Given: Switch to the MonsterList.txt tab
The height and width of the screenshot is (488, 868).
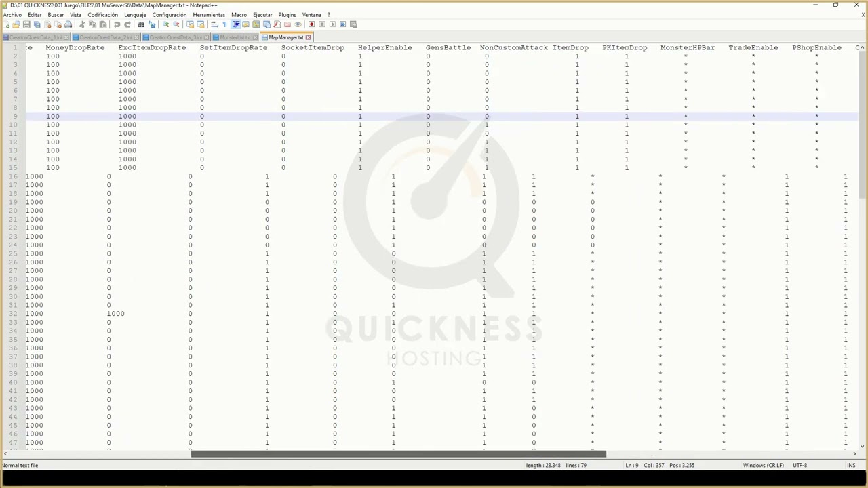Looking at the screenshot, I should [x=235, y=37].
